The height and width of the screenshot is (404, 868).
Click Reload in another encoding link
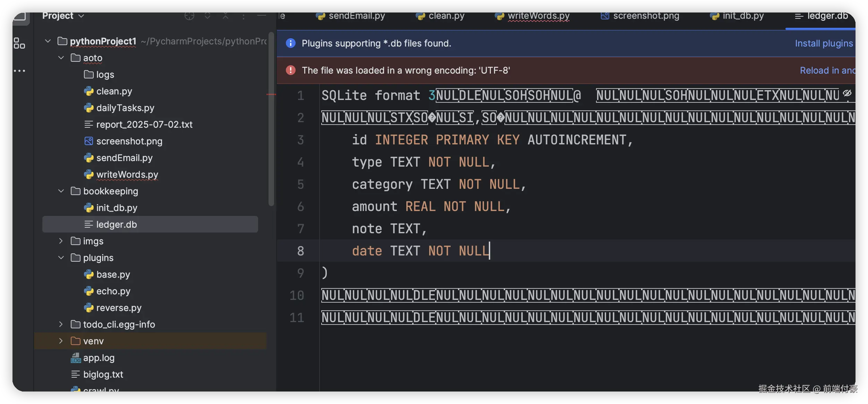tap(827, 70)
